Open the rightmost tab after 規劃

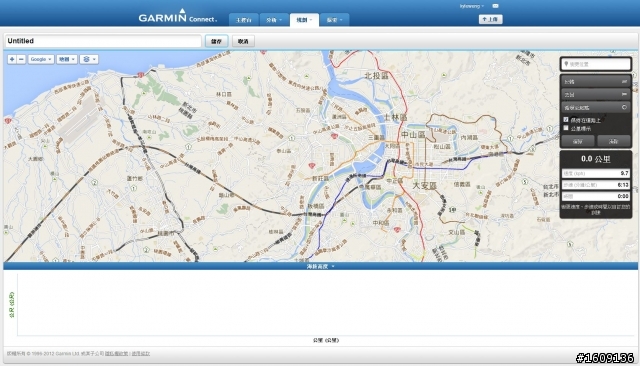click(335, 20)
